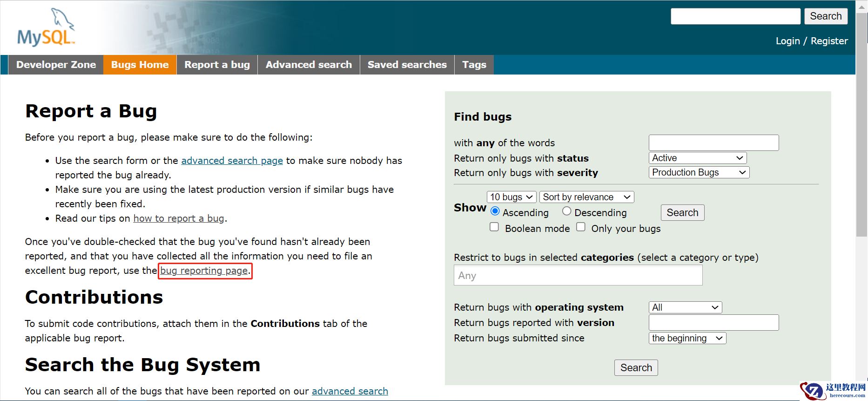Click the header Search button

click(x=826, y=16)
